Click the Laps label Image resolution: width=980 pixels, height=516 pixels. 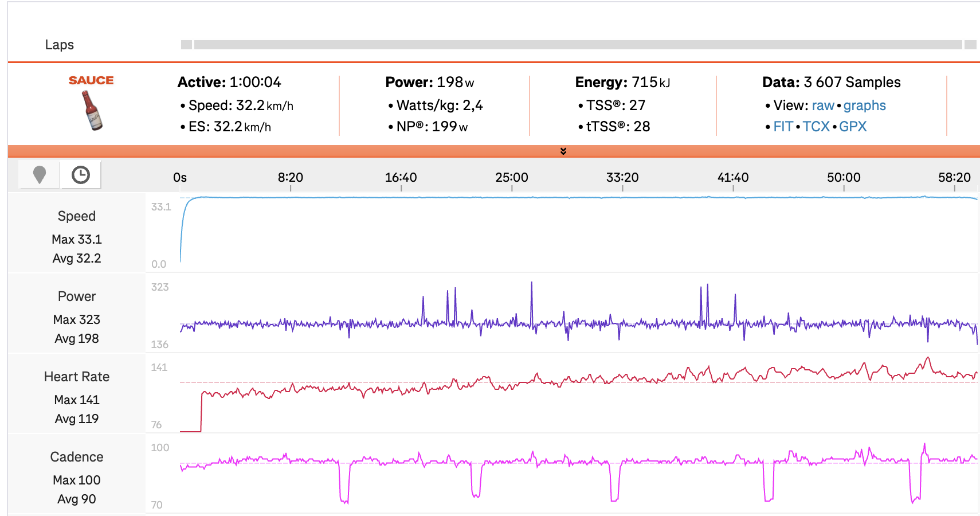click(60, 45)
